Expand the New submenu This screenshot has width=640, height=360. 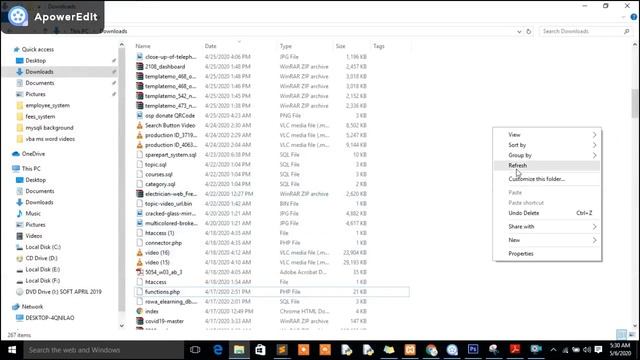pos(547,240)
